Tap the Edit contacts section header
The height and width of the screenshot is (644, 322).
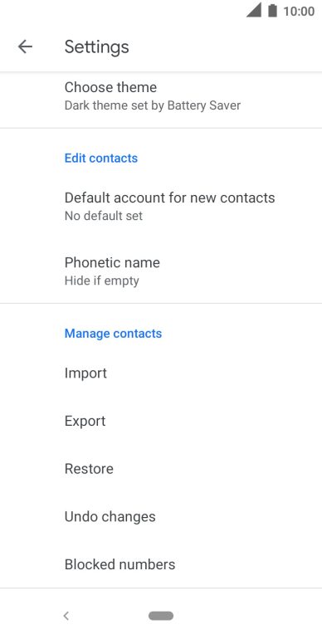point(101,159)
